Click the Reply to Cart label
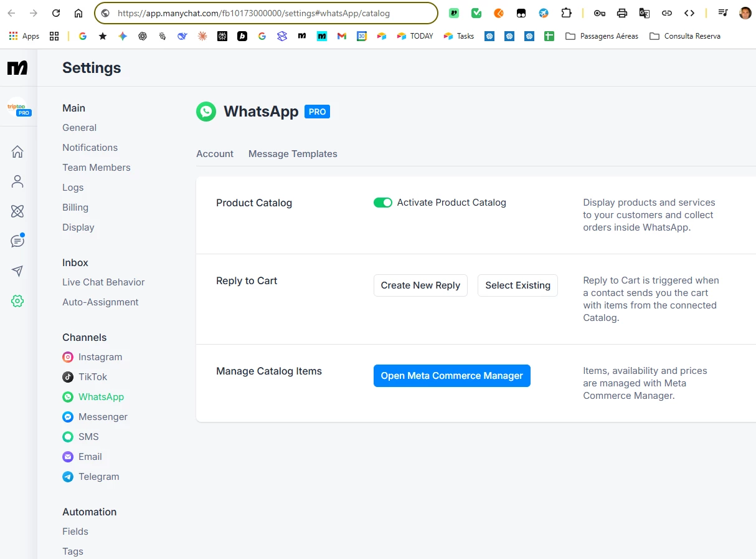 [x=247, y=281]
